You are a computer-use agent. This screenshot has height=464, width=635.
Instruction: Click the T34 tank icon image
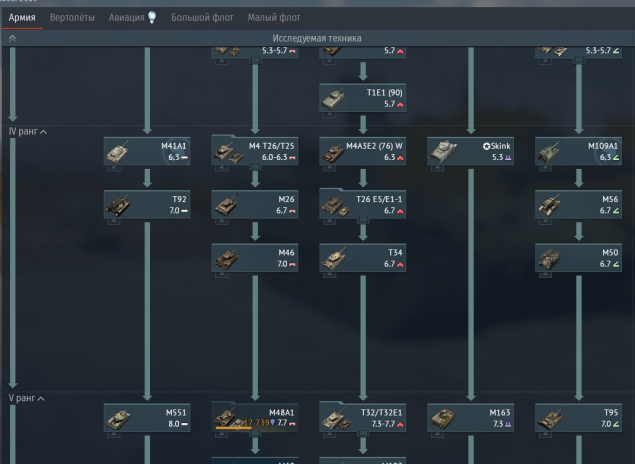click(x=334, y=259)
